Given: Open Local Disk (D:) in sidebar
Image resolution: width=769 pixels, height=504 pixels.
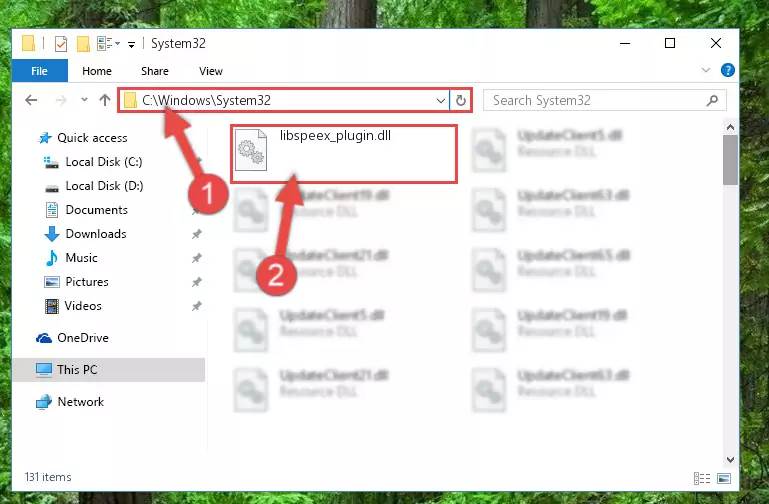Looking at the screenshot, I should click(x=104, y=186).
